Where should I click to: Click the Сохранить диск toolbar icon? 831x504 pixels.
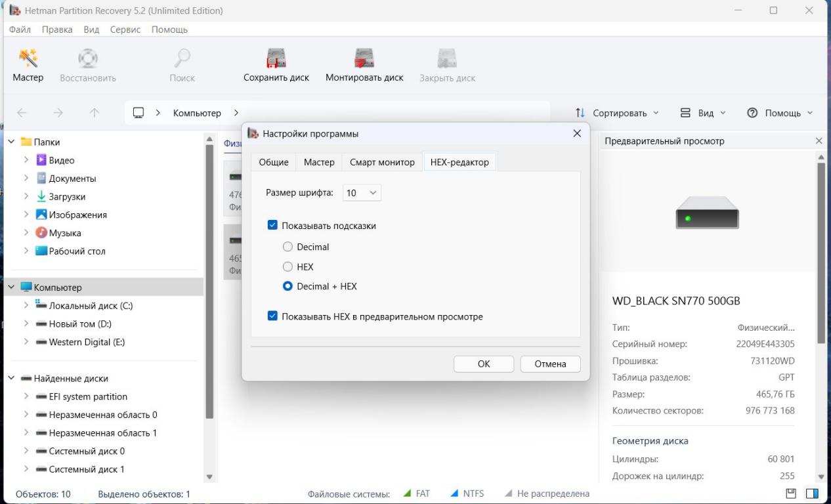[276, 59]
